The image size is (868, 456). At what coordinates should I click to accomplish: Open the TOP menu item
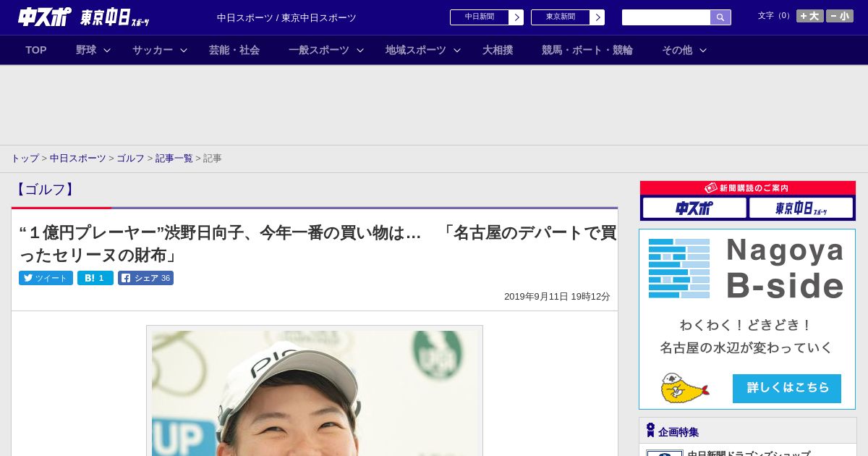[36, 50]
